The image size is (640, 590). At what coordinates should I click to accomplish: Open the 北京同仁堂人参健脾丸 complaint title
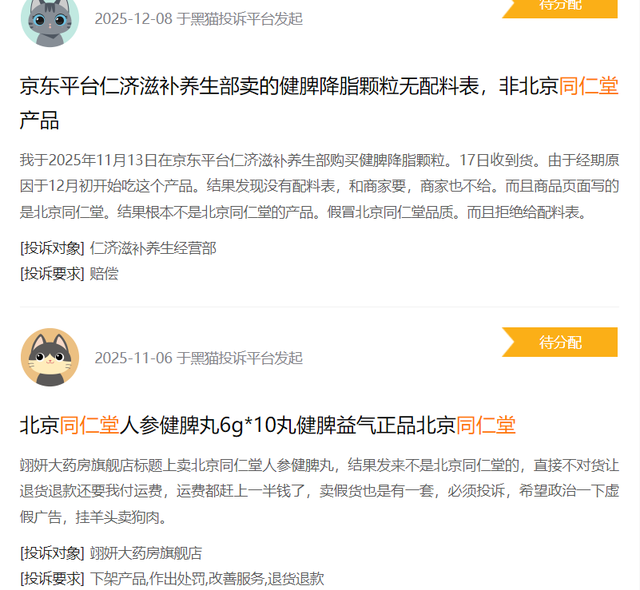click(x=268, y=425)
